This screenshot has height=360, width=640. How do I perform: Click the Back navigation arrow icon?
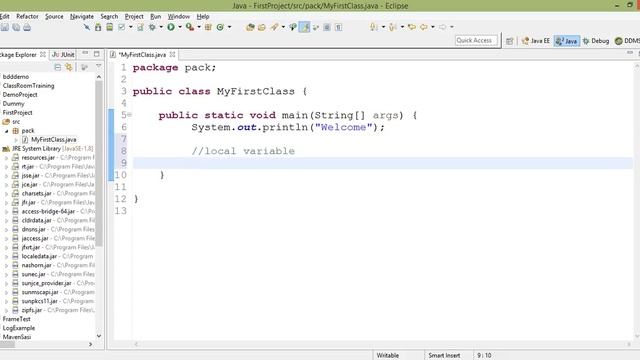click(424, 27)
